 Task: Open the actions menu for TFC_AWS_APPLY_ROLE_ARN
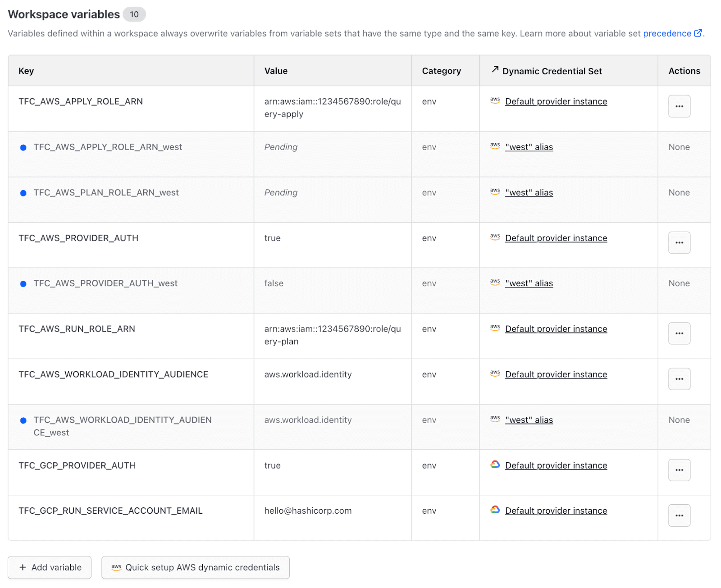point(679,106)
